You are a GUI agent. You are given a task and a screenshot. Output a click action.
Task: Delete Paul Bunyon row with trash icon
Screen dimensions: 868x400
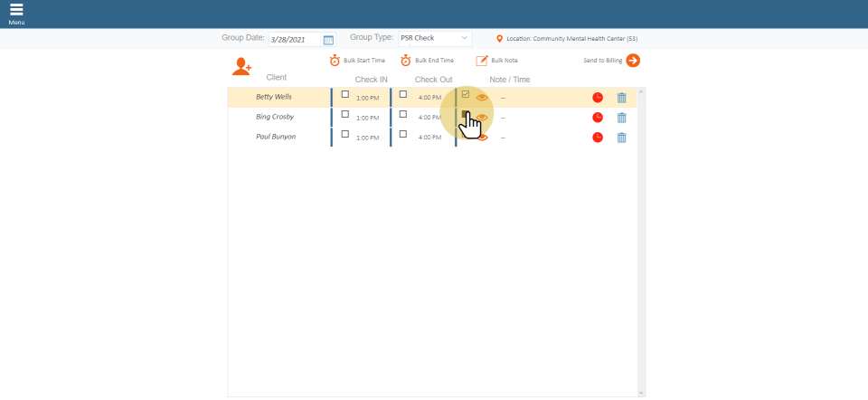point(621,138)
